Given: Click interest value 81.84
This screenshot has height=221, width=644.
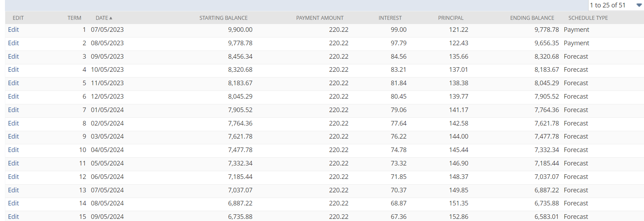Looking at the screenshot, I should [x=399, y=83].
